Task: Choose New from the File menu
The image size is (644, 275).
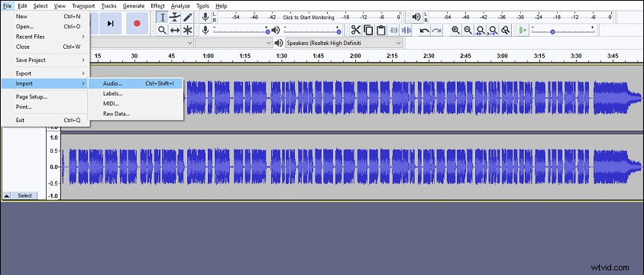Action: coord(45,16)
